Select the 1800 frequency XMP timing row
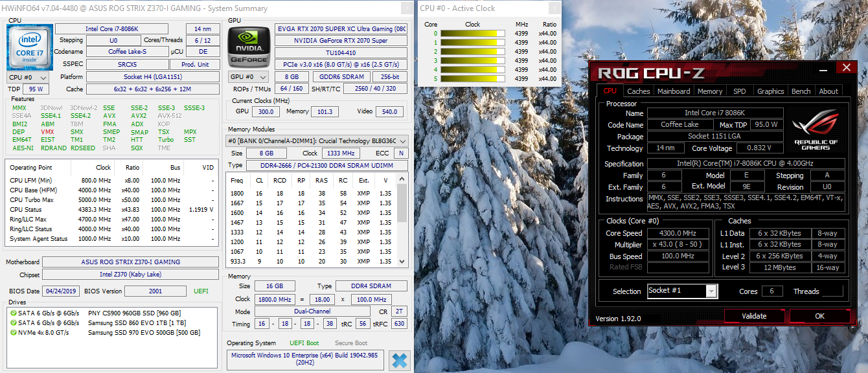The width and height of the screenshot is (868, 373). 312,193
